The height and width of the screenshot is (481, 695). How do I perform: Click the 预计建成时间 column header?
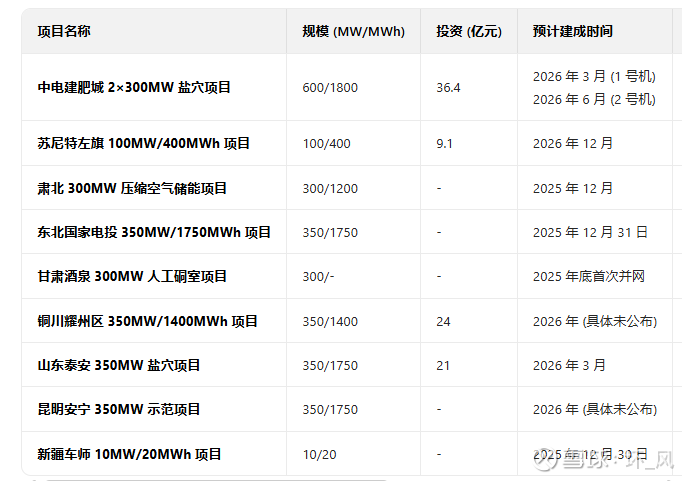pos(572,31)
